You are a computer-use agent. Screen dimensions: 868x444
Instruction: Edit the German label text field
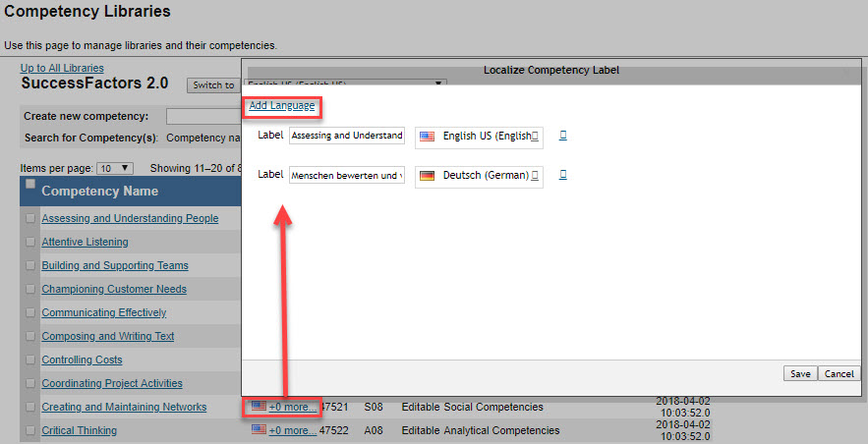[x=347, y=175]
